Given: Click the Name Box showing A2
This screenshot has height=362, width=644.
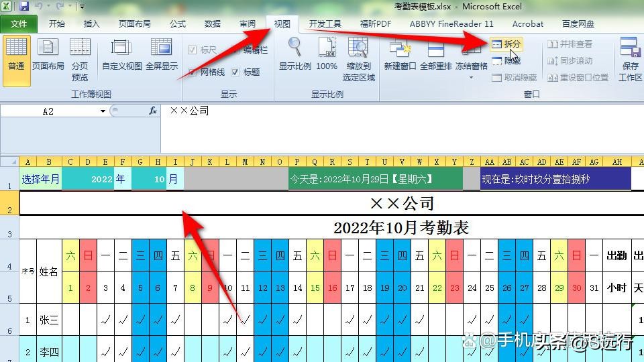Looking at the screenshot, I should point(48,111).
